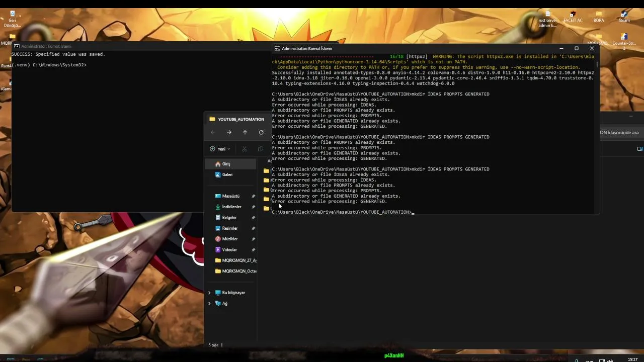Viewport: 644px width, 362px height.
Task: Click the cmd icon in left window title
Action: click(17, 46)
